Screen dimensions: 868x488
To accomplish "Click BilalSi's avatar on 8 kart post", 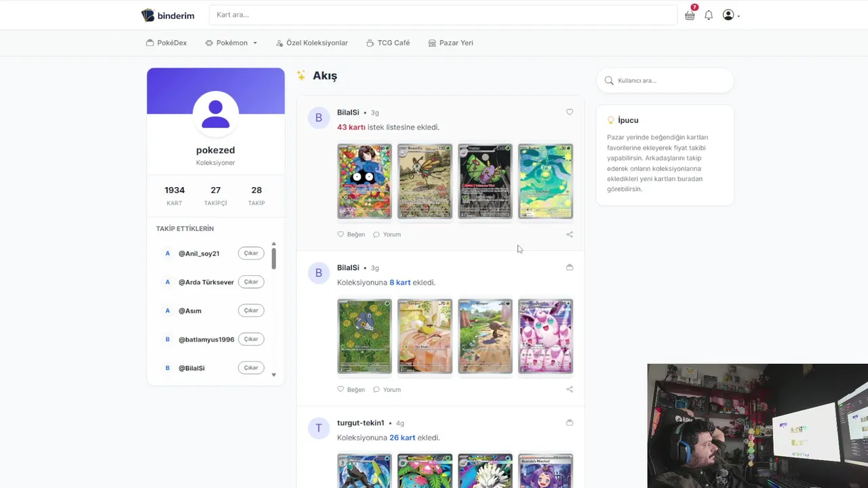I will point(319,273).
